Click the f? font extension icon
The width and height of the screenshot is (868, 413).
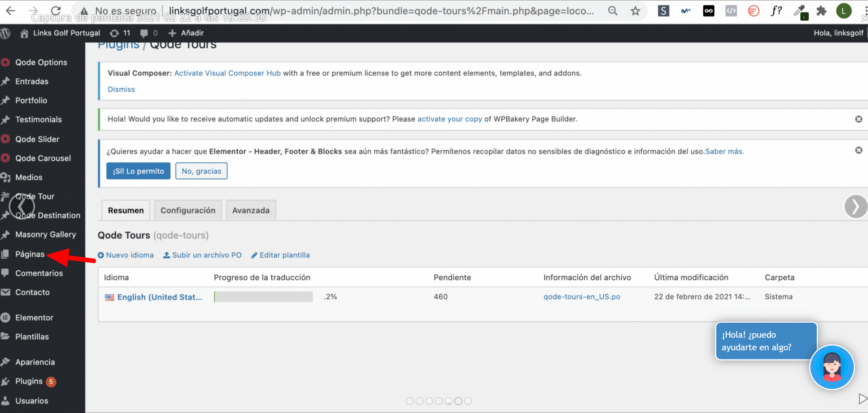(776, 11)
